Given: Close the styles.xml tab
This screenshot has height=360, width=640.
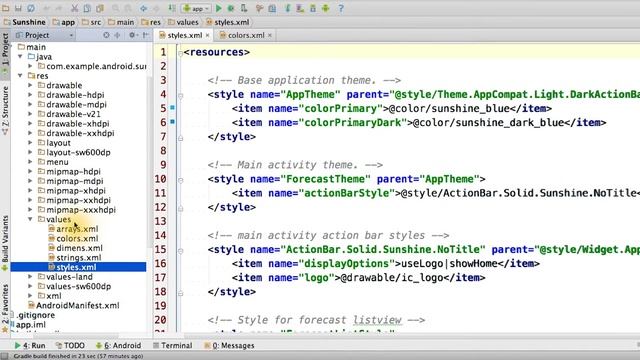Looking at the screenshot, I should [207, 36].
